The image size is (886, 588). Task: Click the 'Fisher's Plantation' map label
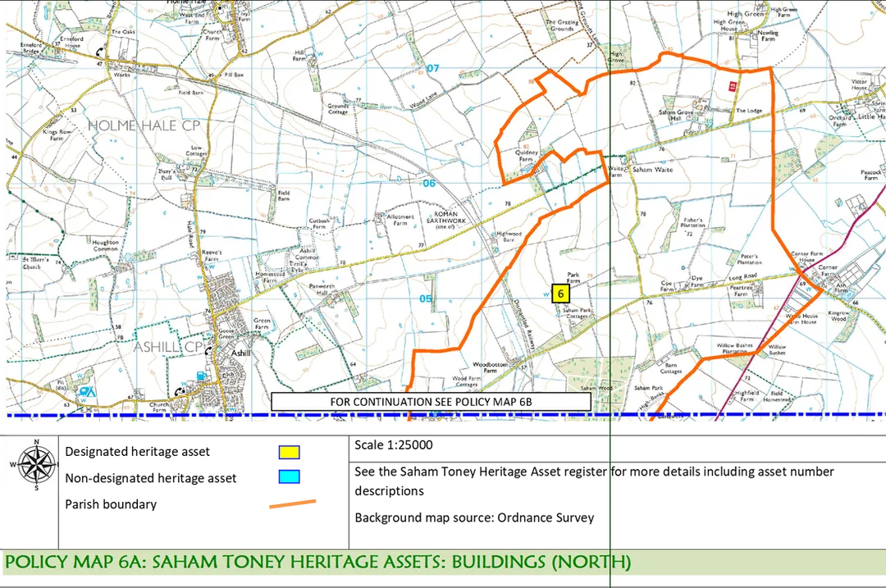(692, 222)
